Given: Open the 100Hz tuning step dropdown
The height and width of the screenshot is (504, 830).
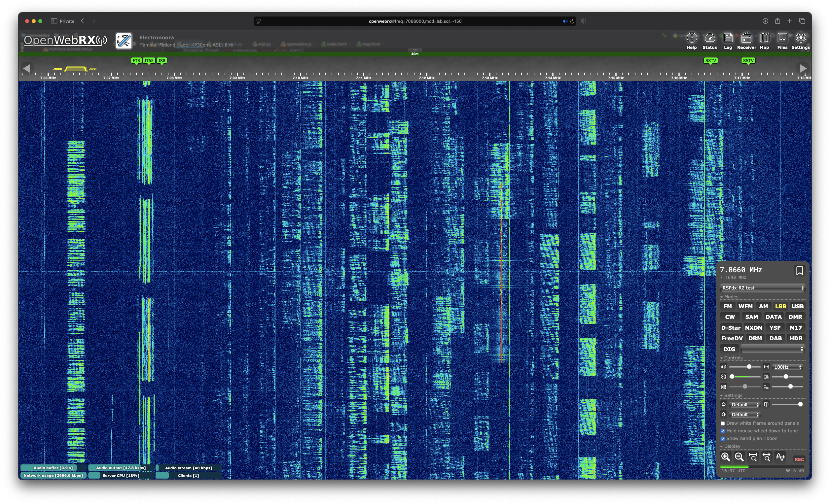Looking at the screenshot, I should (x=787, y=367).
